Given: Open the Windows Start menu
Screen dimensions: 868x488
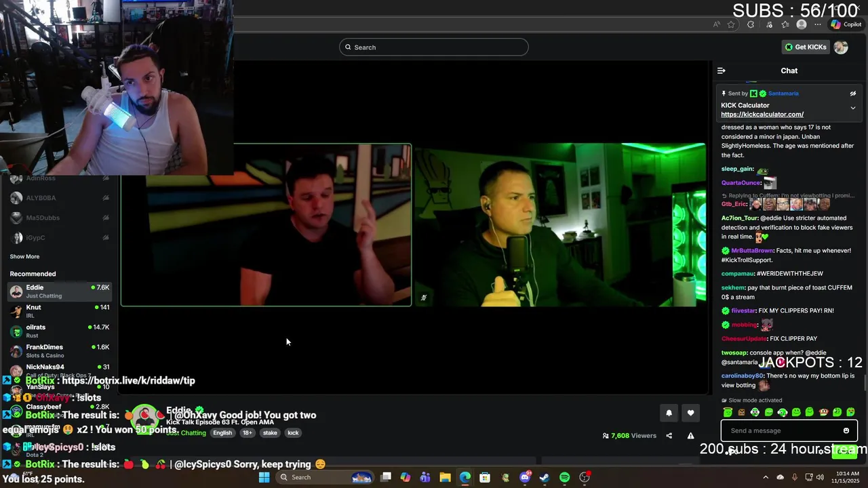Looking at the screenshot, I should click(x=264, y=477).
